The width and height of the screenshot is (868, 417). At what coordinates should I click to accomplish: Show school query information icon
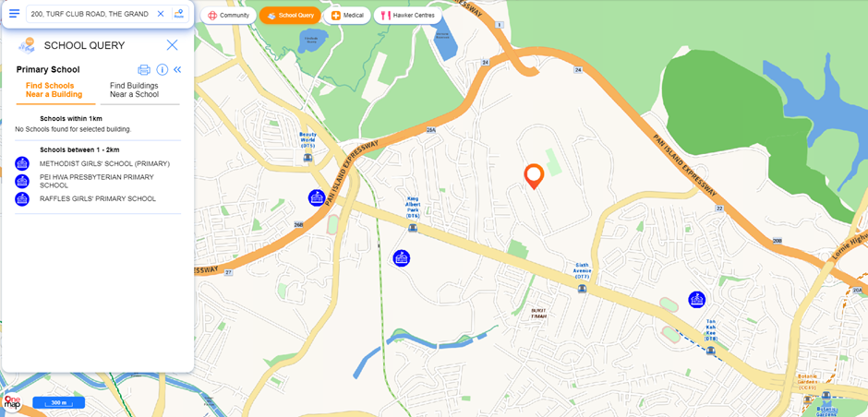[163, 70]
